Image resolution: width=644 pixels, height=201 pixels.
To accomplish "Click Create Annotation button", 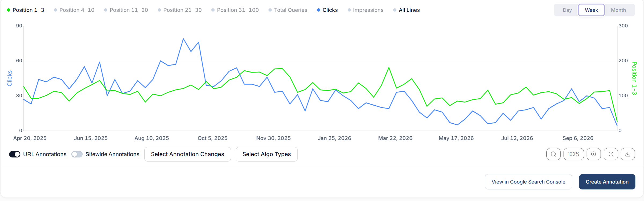I will coord(607,182).
